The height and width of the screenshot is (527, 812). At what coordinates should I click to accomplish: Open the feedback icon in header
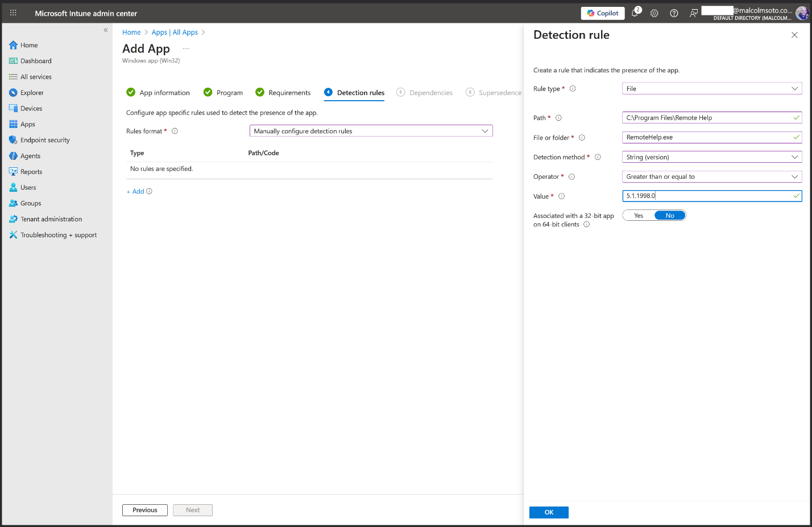pos(693,13)
